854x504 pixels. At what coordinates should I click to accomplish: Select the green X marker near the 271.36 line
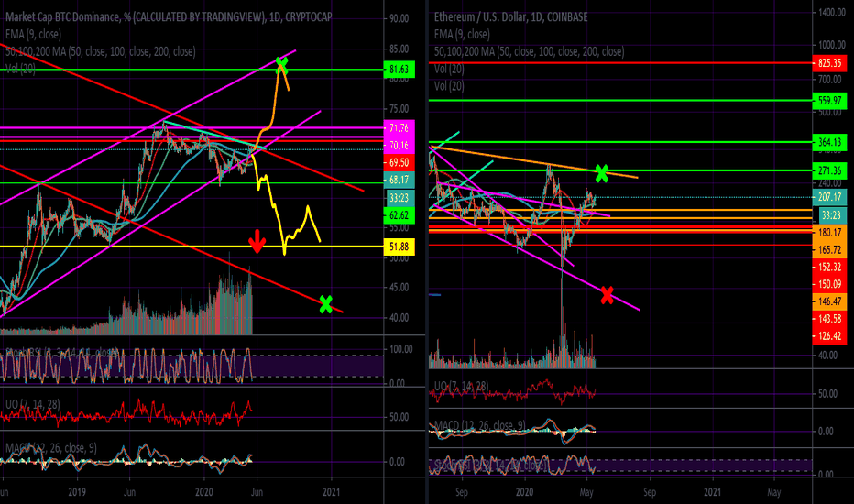click(x=601, y=173)
